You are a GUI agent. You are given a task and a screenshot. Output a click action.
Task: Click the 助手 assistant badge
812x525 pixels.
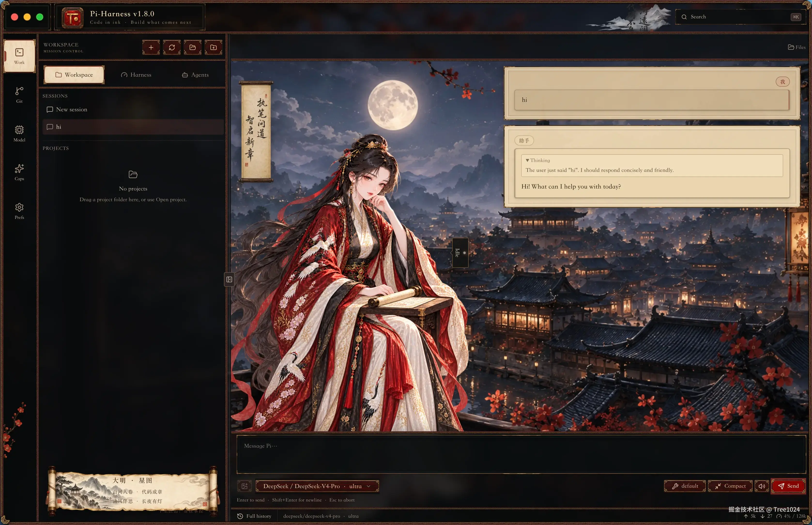(x=524, y=140)
